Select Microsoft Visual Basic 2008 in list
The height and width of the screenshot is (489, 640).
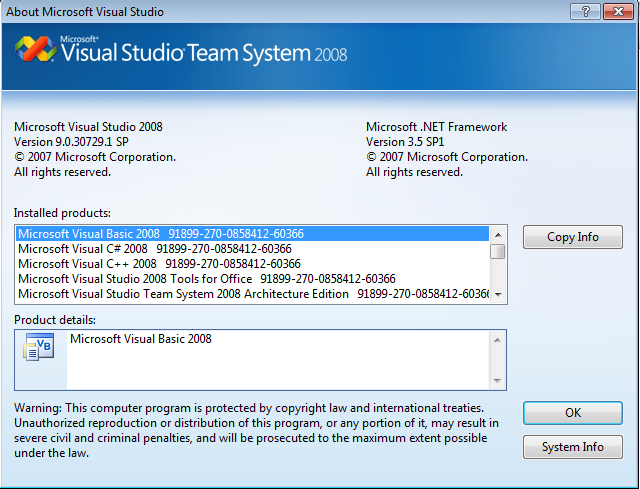(x=253, y=233)
